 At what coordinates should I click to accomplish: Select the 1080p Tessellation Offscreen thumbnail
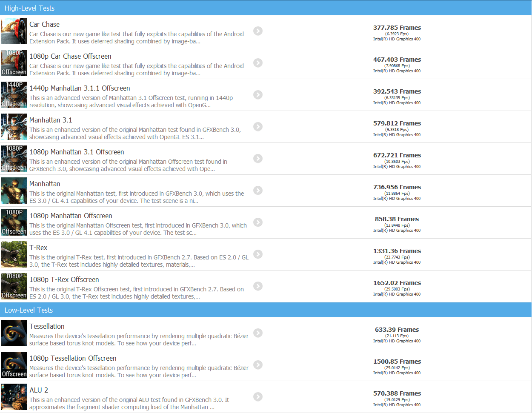click(14, 365)
